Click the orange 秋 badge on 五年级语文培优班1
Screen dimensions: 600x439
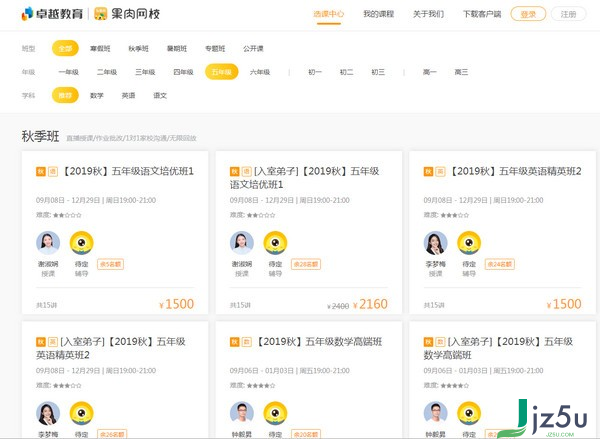(x=40, y=172)
